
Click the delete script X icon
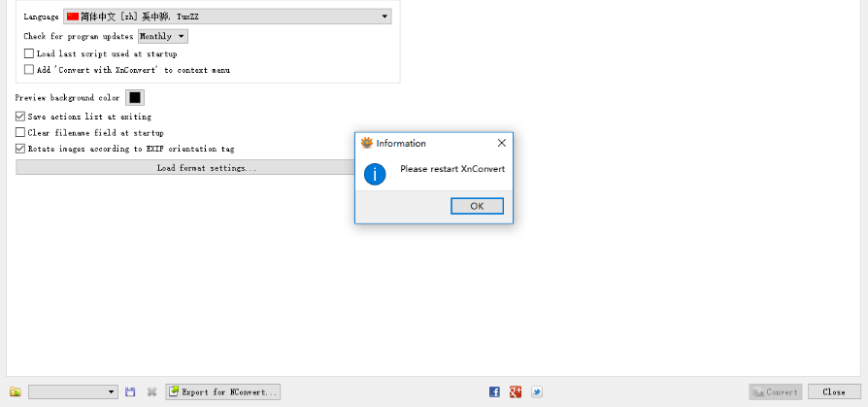click(x=151, y=392)
